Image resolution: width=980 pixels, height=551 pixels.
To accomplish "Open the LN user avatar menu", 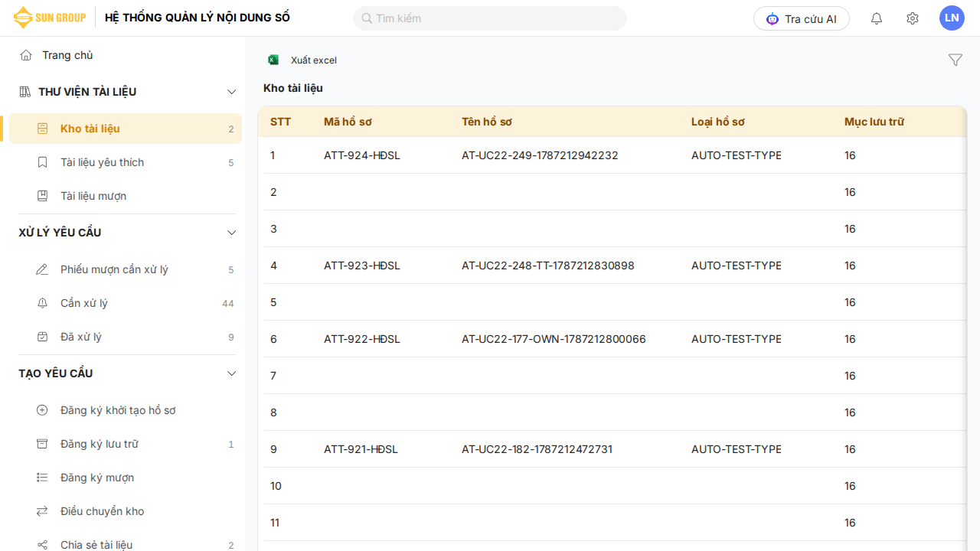I will coord(952,18).
